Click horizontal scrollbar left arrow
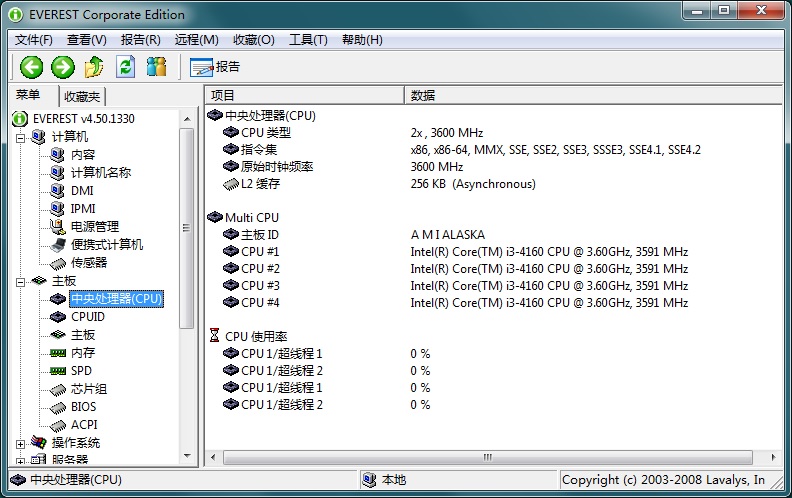This screenshot has height=498, width=792. (213, 458)
